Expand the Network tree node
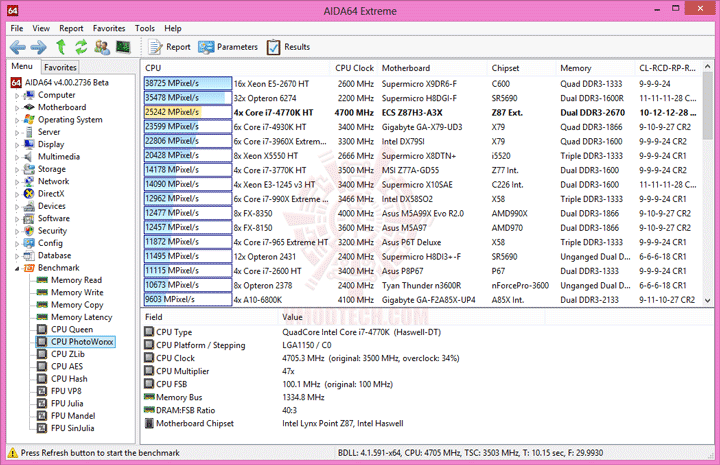Viewport: 720px width, 465px height. (x=17, y=182)
